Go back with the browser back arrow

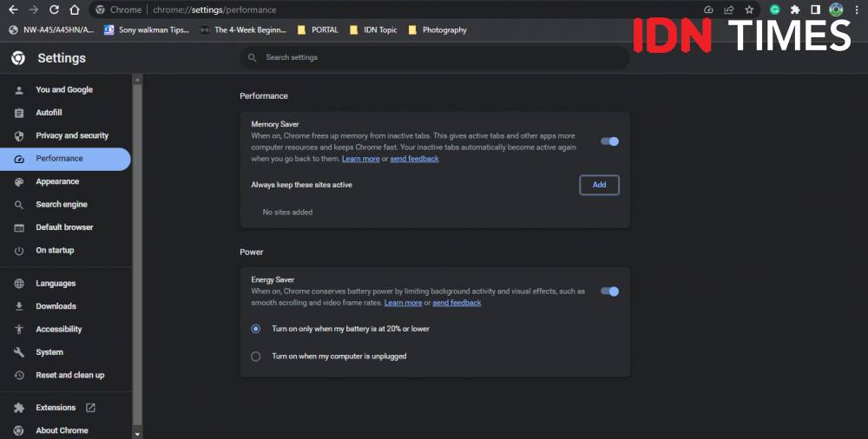[13, 10]
